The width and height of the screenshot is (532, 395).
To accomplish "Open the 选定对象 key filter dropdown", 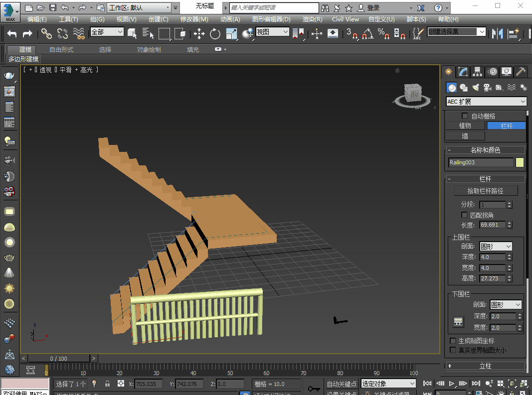I will pyautogui.click(x=388, y=384).
